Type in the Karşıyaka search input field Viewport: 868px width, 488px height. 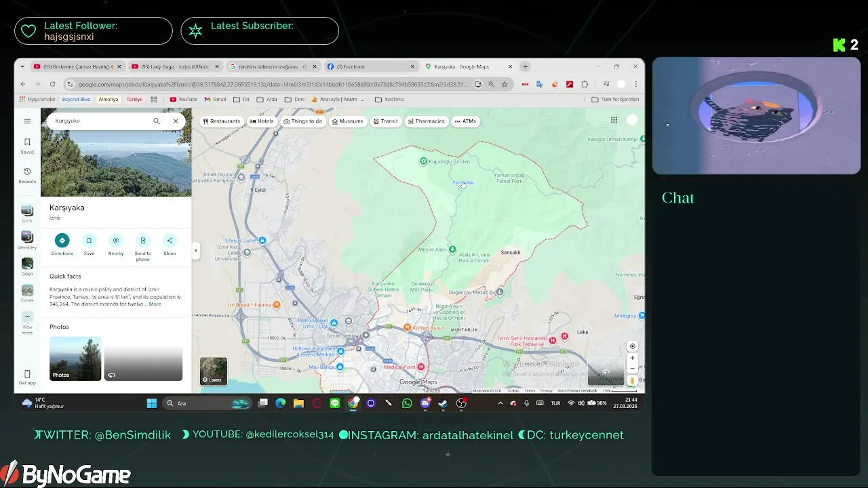coord(102,121)
